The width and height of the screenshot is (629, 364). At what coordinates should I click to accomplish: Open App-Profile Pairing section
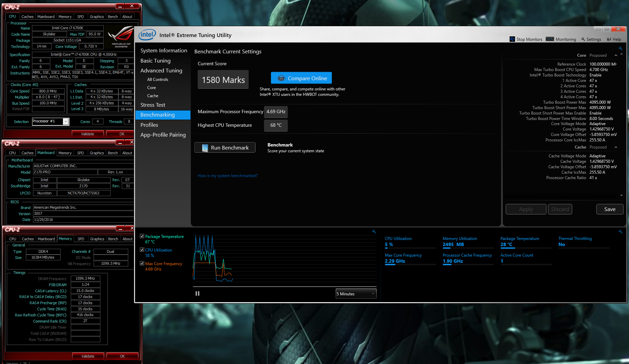(x=163, y=135)
